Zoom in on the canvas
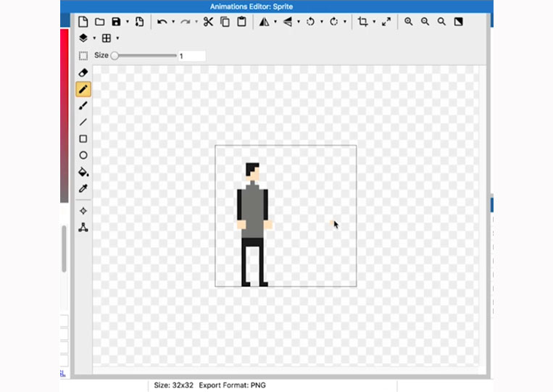This screenshot has height=392, width=553. (408, 22)
